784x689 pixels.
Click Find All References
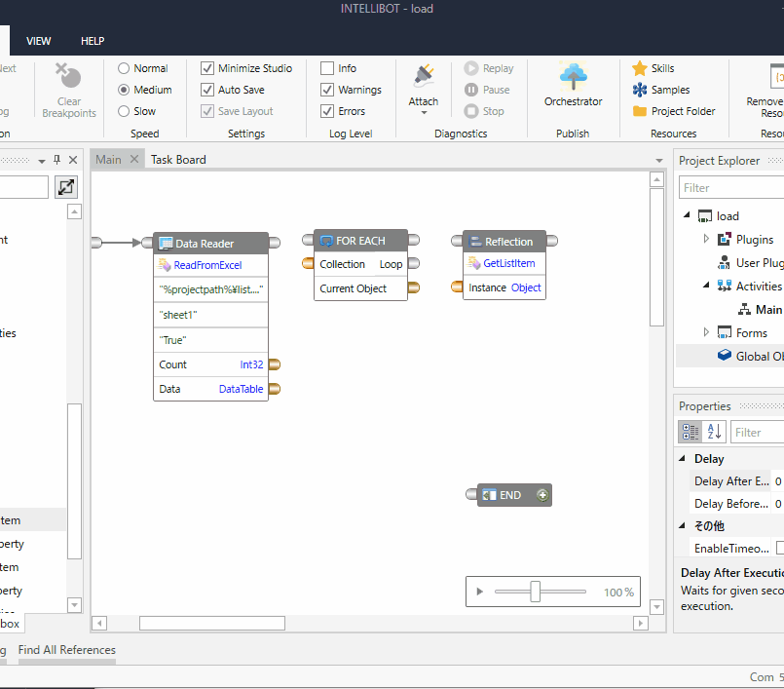pos(66,650)
